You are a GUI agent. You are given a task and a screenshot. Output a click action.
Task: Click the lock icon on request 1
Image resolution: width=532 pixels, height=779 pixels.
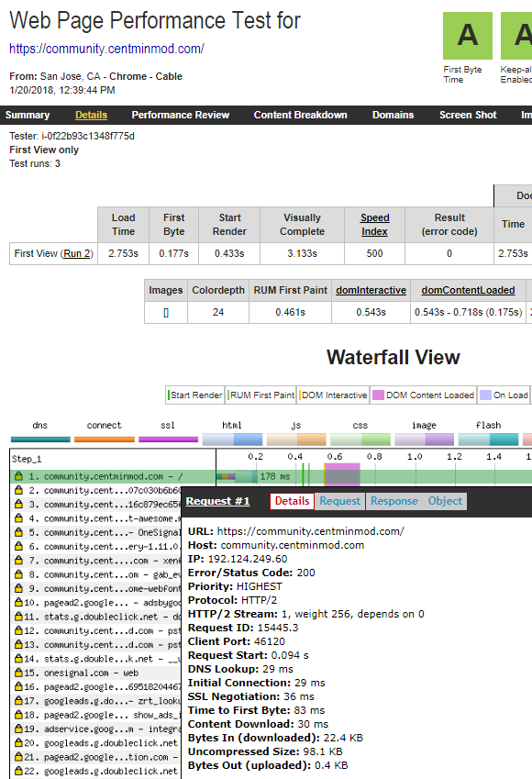point(18,476)
